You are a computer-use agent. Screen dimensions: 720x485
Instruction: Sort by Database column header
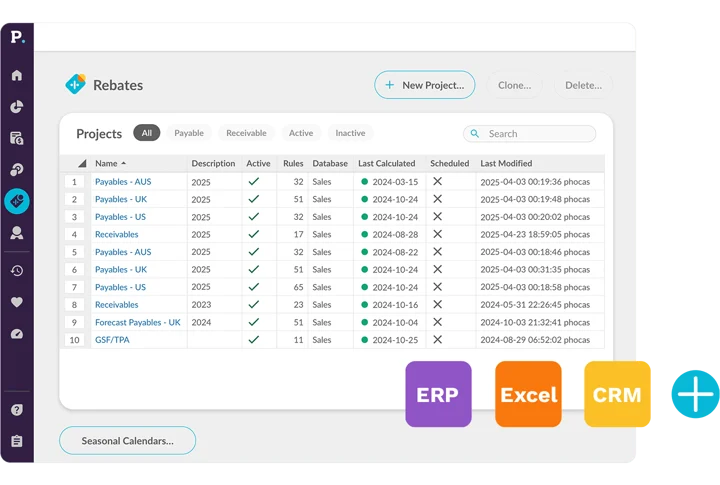pyautogui.click(x=330, y=164)
